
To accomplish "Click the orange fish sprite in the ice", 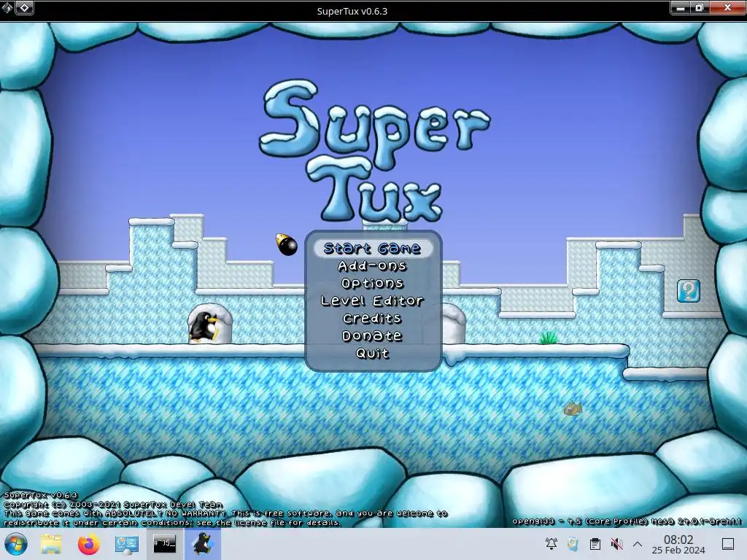I will point(573,408).
